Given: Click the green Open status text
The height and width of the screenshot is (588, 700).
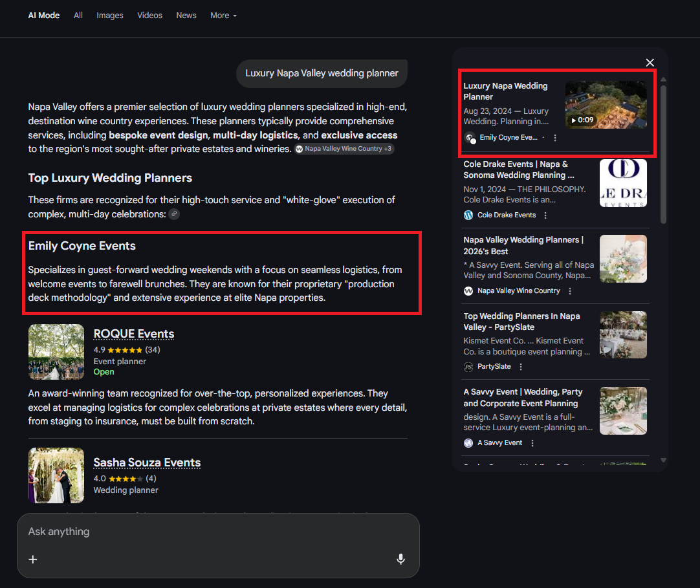Looking at the screenshot, I should tap(104, 372).
